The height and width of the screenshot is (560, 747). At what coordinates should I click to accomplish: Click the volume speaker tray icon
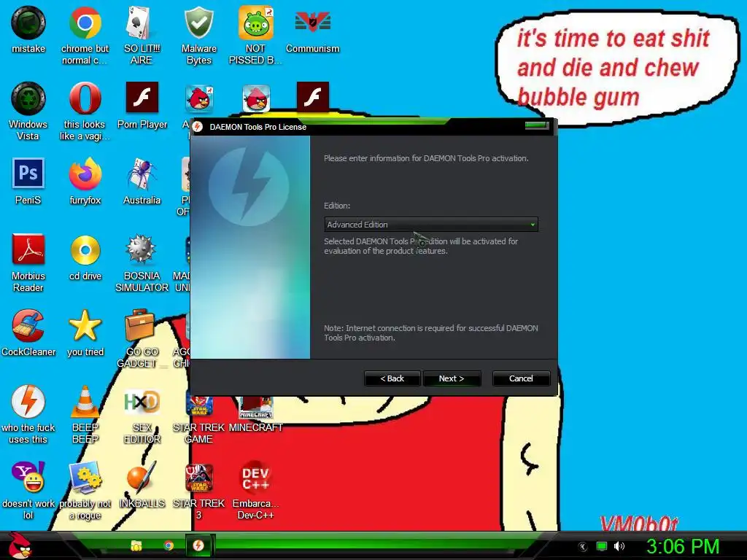[x=619, y=546]
